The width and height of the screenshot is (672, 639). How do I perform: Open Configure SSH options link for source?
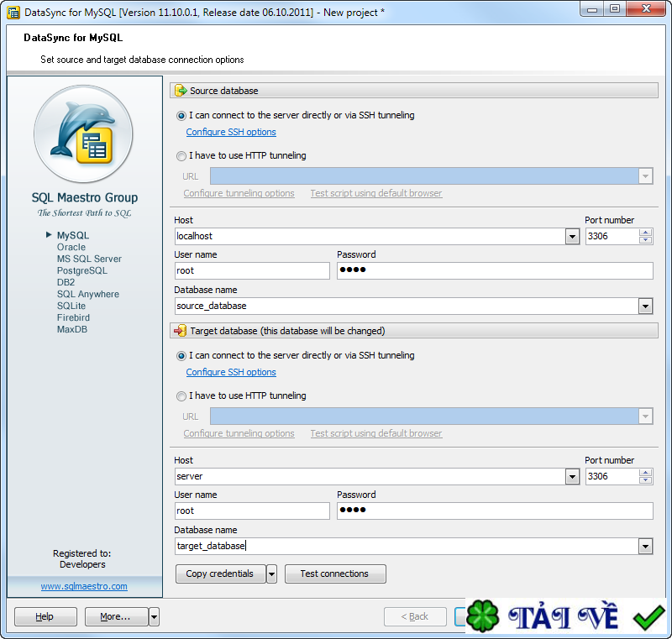click(x=231, y=133)
